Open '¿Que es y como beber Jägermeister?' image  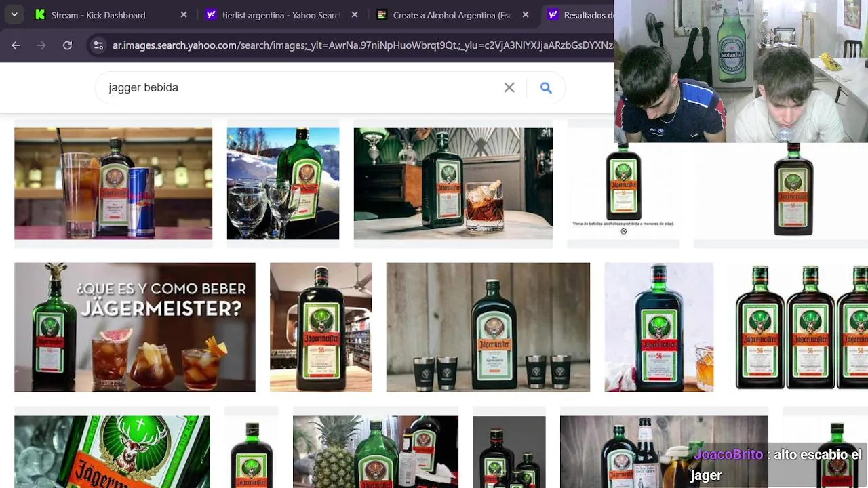pyautogui.click(x=135, y=327)
